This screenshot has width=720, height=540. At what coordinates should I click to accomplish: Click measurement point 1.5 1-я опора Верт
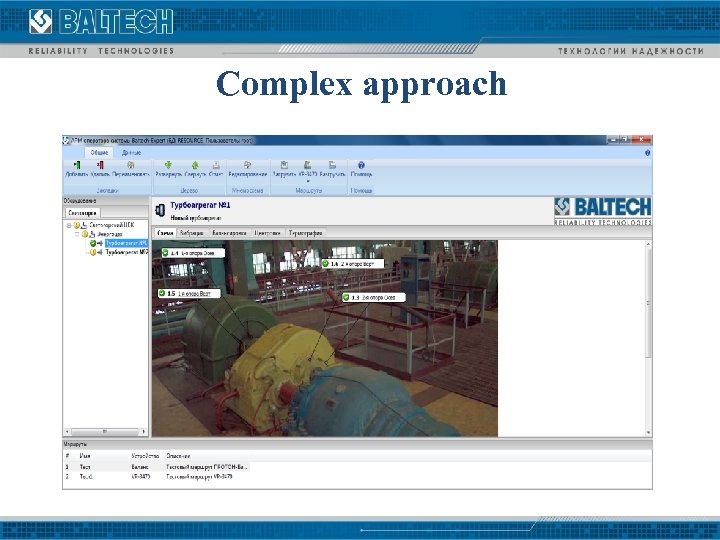click(x=189, y=293)
